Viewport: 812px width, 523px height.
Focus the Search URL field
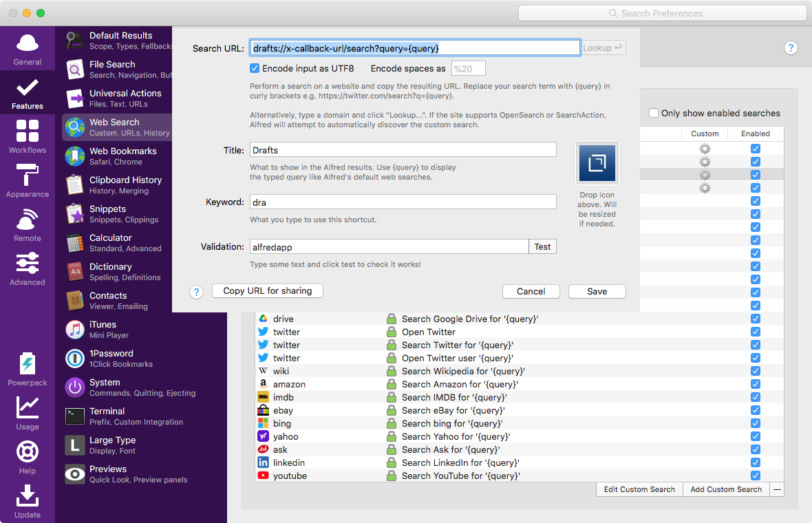(415, 48)
